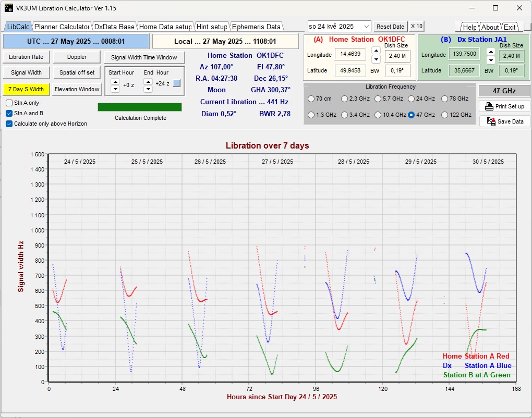Decrease Dx Station dish size down arrow
This screenshot has width=532, height=418.
tap(490, 60)
